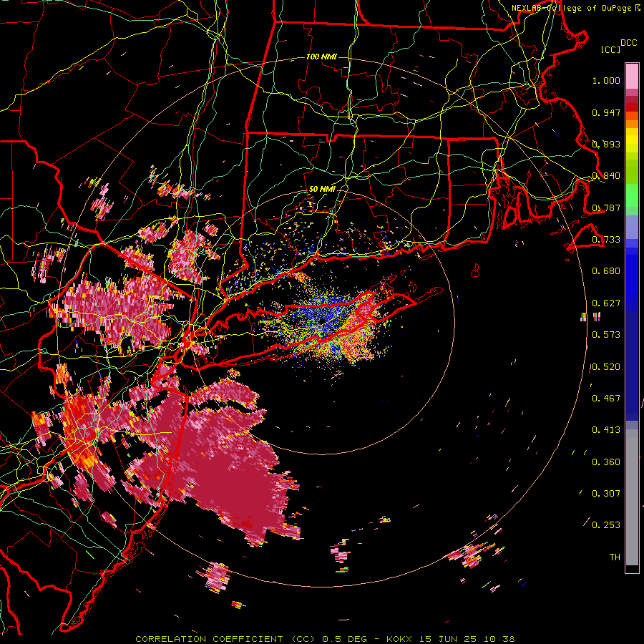Click the 0.253 value on the color scale
The image size is (644, 644).
tap(606, 525)
